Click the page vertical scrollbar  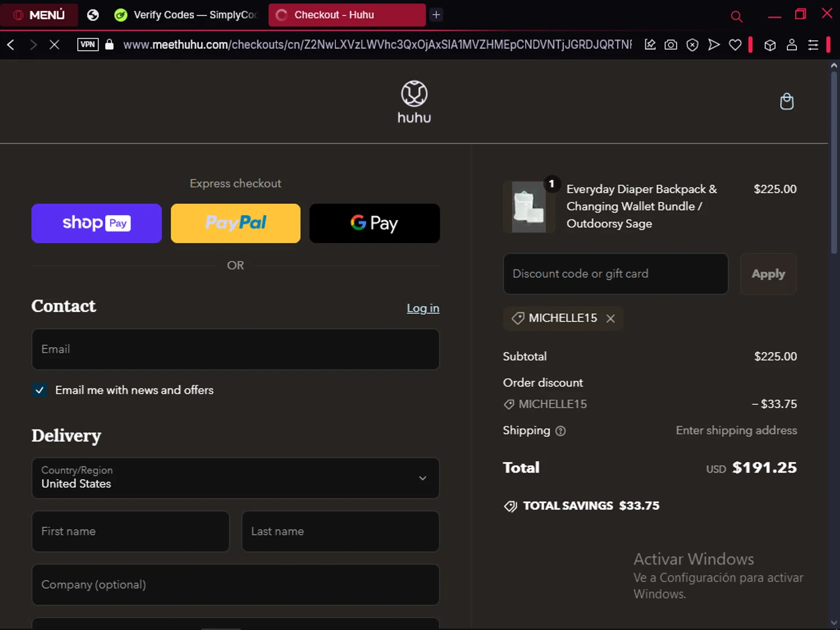[834, 162]
